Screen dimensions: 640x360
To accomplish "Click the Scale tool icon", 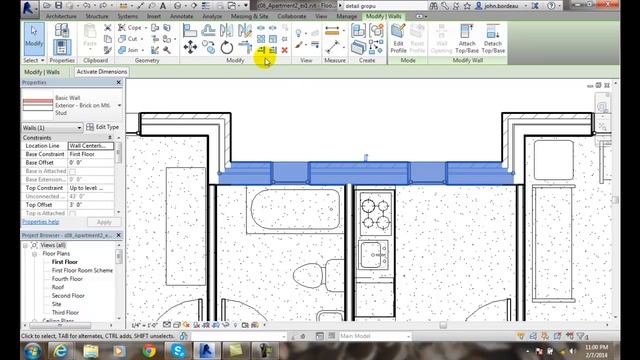I will (x=273, y=39).
